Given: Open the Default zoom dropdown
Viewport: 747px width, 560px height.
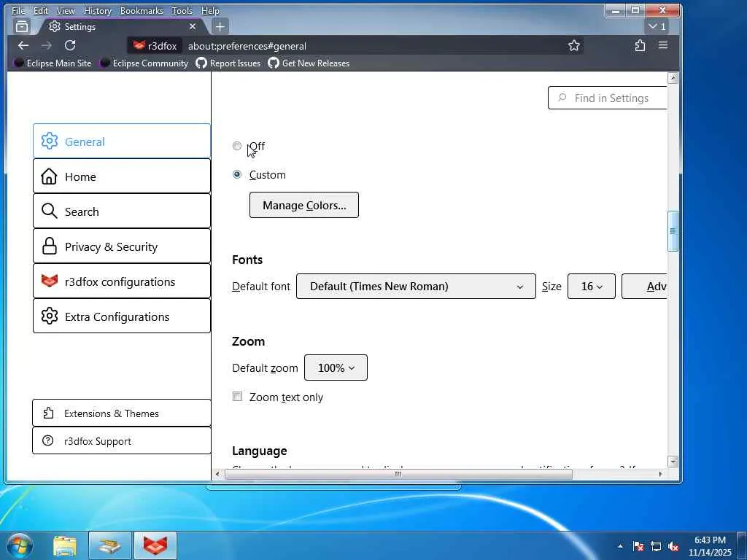Looking at the screenshot, I should point(336,367).
